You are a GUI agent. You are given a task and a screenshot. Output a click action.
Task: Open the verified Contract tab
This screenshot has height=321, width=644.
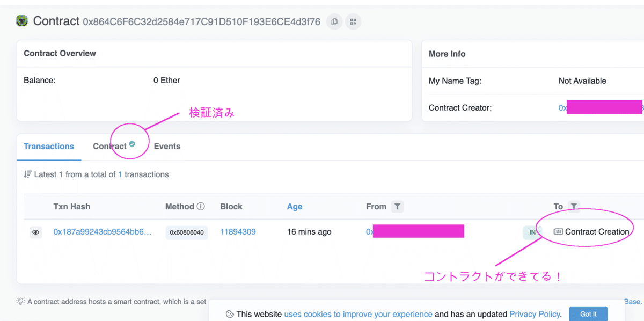pyautogui.click(x=114, y=147)
